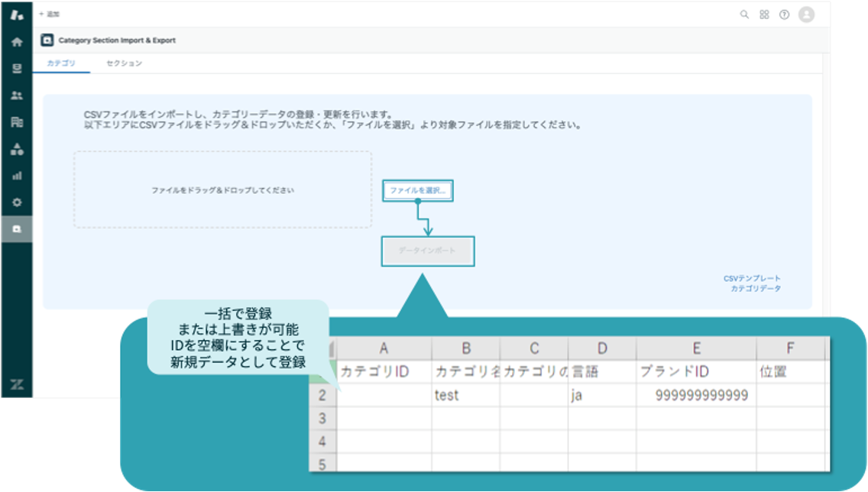Open the Admin gear icon

coord(16,202)
